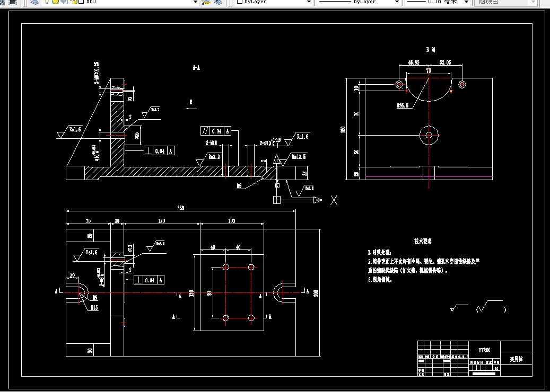The image size is (550, 392).
Task: Click the layer color square before layer name
Action: [81, 2]
